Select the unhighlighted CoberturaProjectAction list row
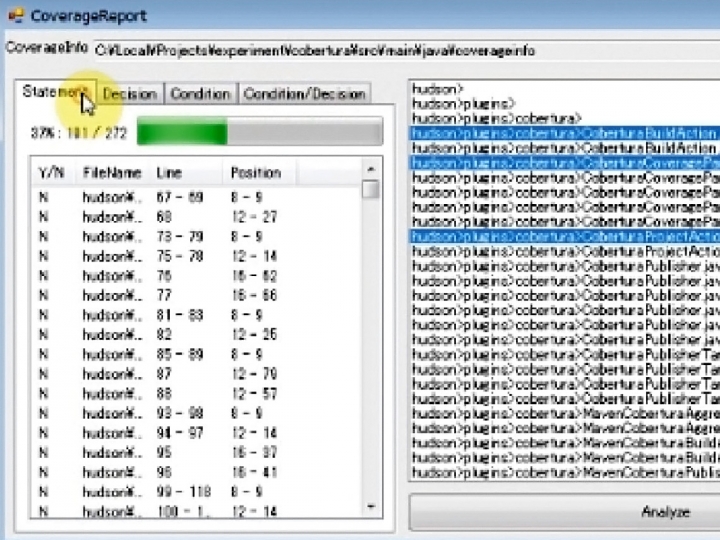This screenshot has width=720, height=540. point(565,251)
